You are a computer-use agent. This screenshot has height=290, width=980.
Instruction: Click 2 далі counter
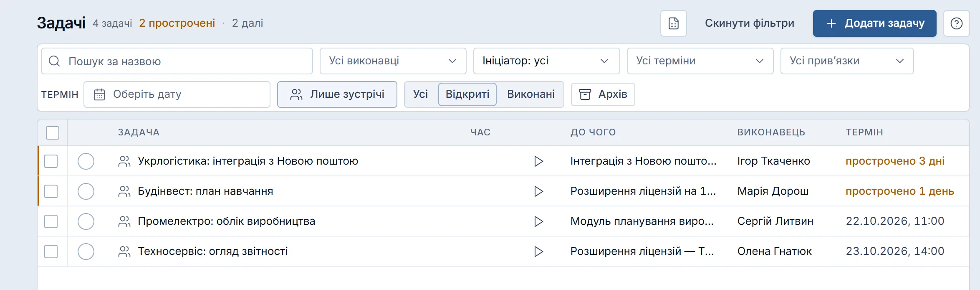click(x=248, y=23)
